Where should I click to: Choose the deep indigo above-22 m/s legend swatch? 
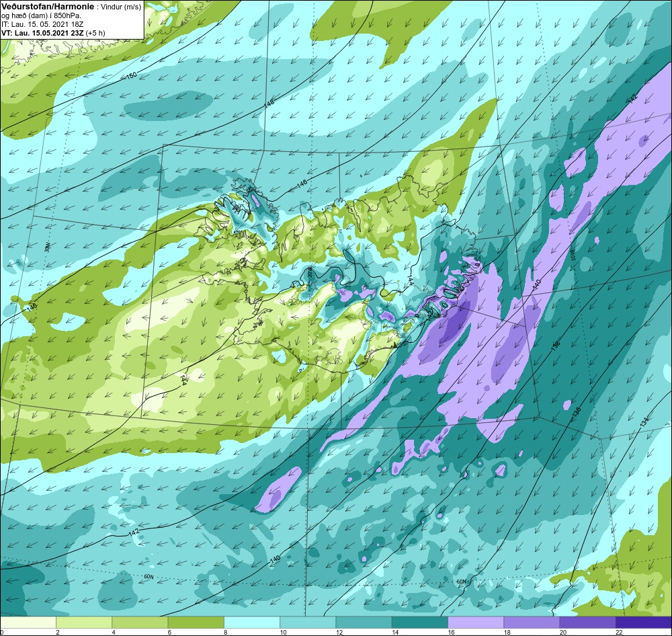644,622
